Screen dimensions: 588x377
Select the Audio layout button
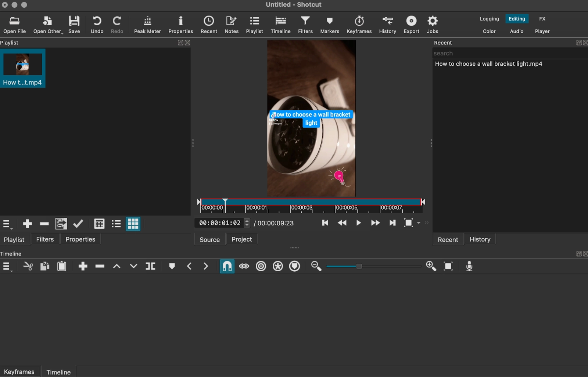(516, 31)
